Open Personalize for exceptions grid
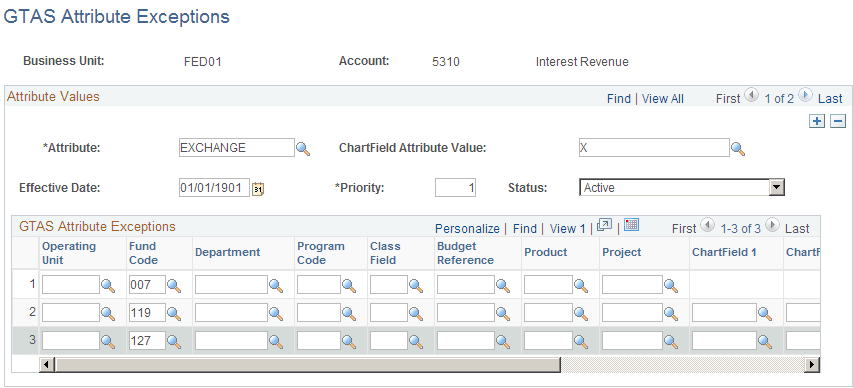 (x=467, y=229)
